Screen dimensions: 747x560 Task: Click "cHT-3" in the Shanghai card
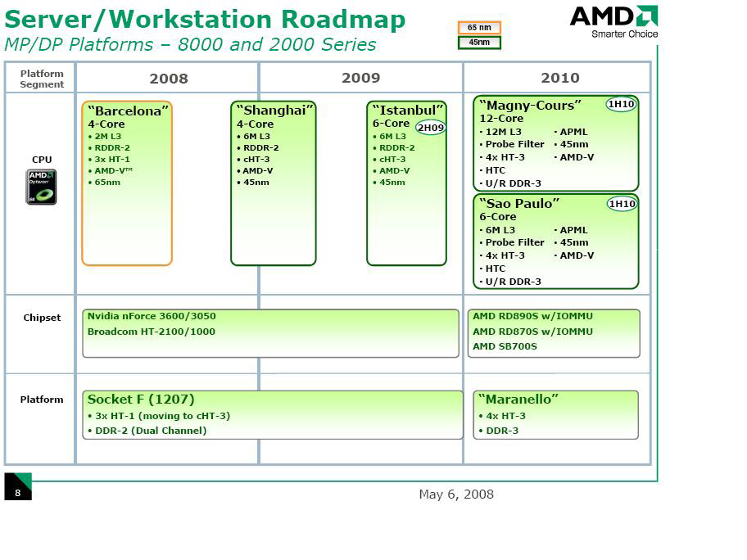pyautogui.click(x=256, y=159)
